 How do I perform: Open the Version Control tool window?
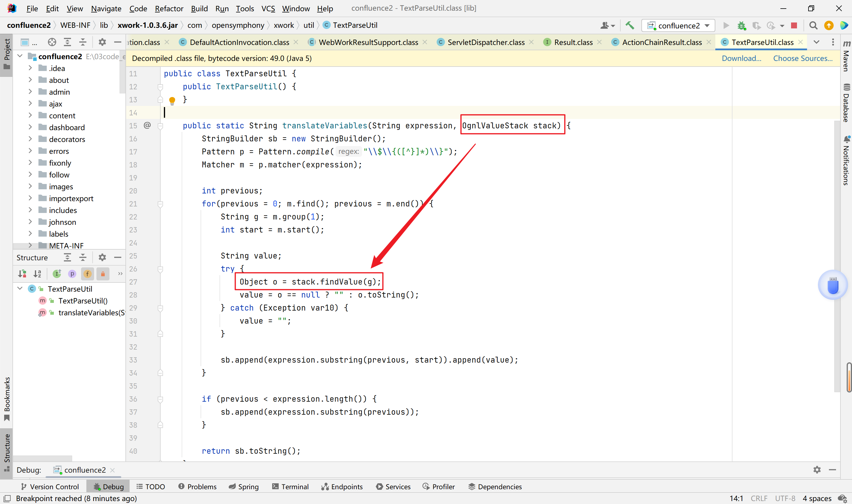pos(50,486)
